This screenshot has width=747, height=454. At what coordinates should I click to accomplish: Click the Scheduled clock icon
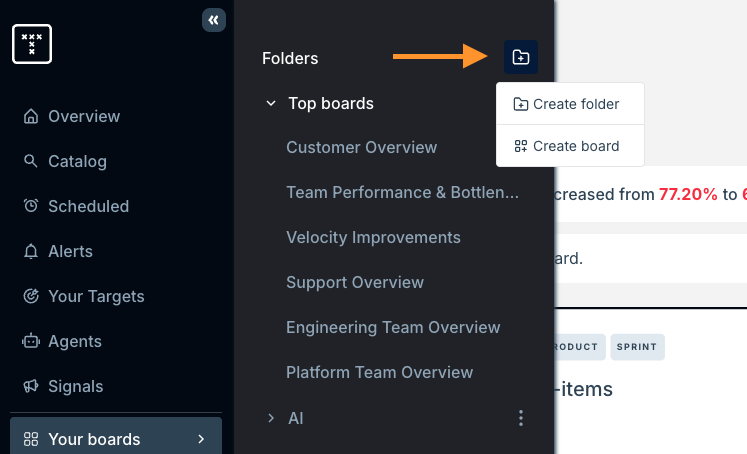click(31, 206)
